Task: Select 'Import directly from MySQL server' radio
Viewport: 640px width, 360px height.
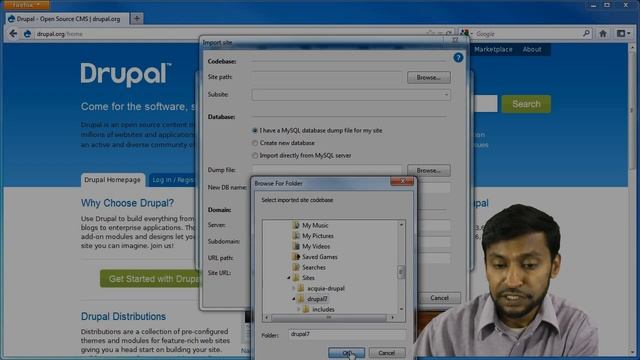Action: (255, 156)
